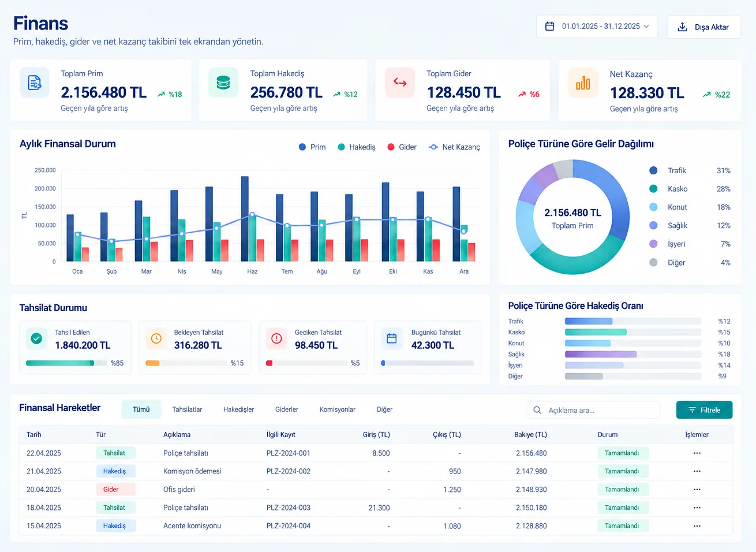
Task: Click the Bekleyen Tahsilat clock icon
Action: pos(156,338)
